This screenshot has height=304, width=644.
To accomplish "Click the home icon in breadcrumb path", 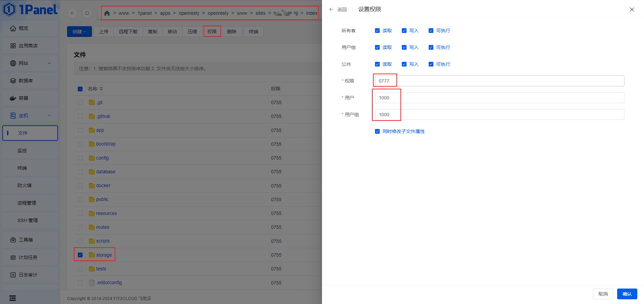I will pos(107,13).
